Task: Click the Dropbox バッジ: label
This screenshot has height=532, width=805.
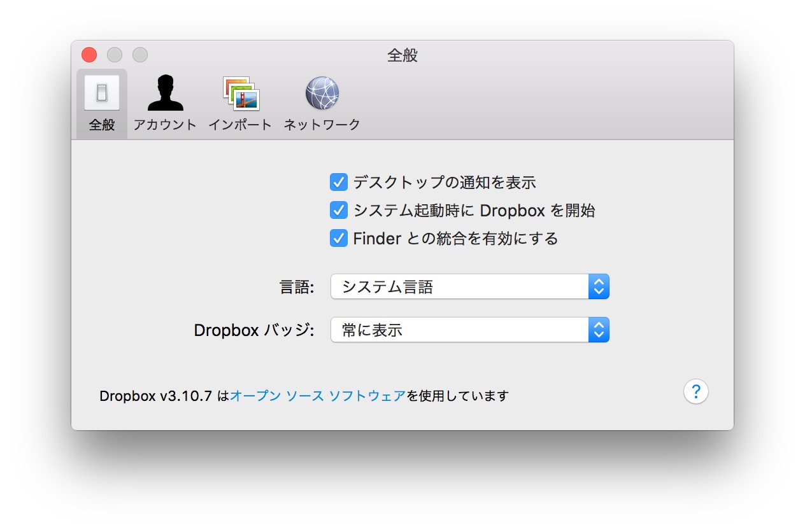Action: [x=254, y=330]
